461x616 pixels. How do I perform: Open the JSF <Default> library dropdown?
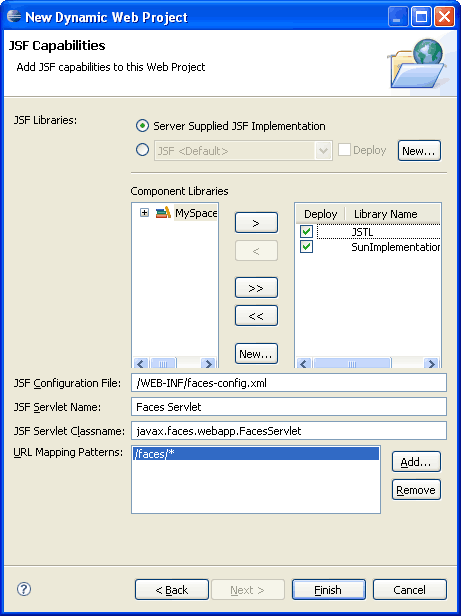pyautogui.click(x=323, y=151)
